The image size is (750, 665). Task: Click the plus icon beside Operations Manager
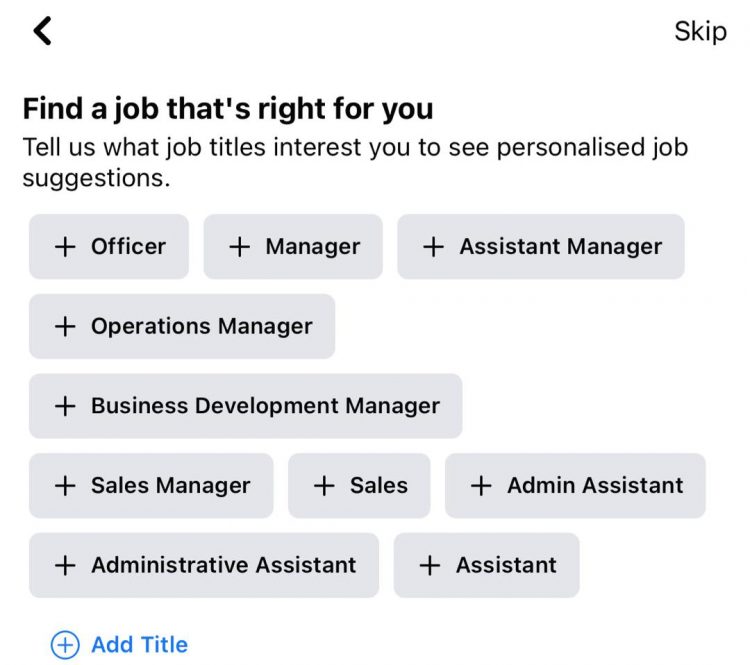coord(65,326)
